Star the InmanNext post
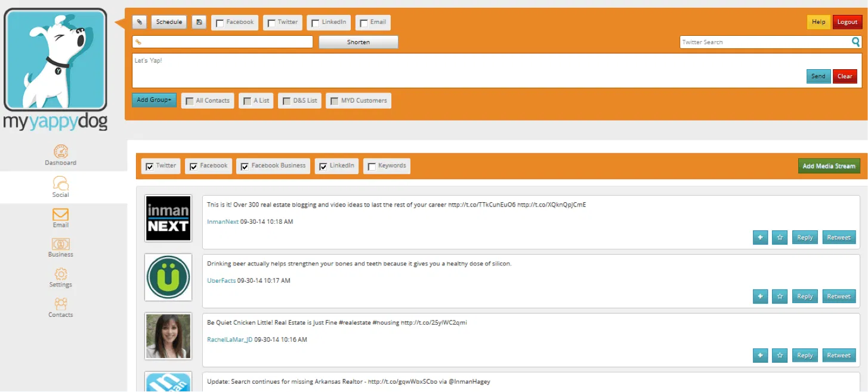This screenshot has height=392, width=868. tap(780, 237)
